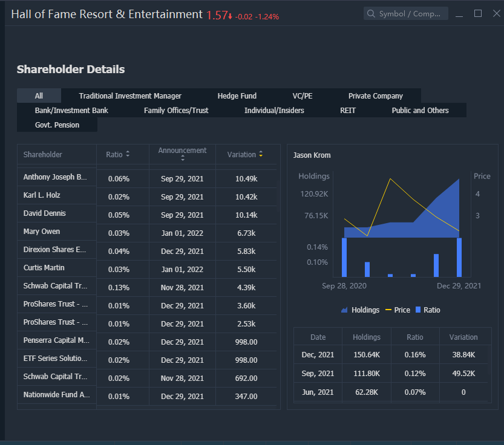Select Individual/Insiders category tab
This screenshot has height=445, width=504.
tap(274, 110)
